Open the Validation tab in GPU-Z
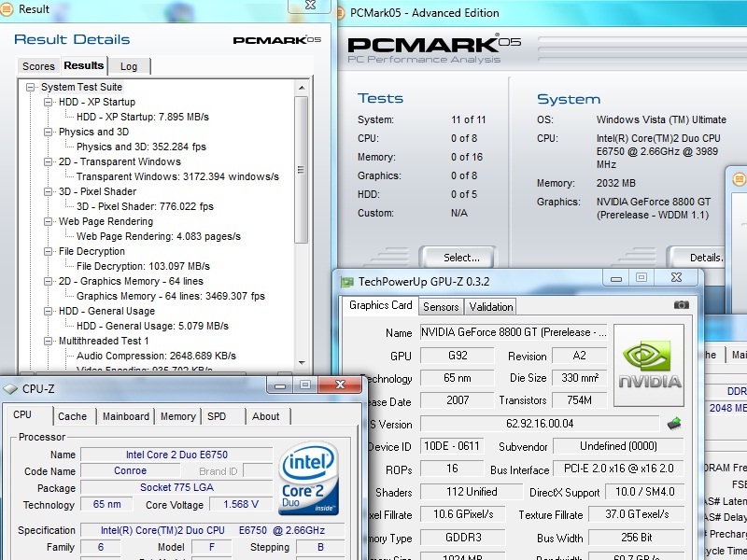The image size is (747, 560). tap(491, 307)
